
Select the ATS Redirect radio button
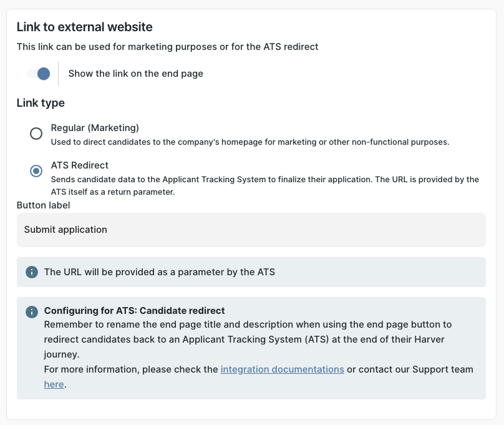click(36, 171)
